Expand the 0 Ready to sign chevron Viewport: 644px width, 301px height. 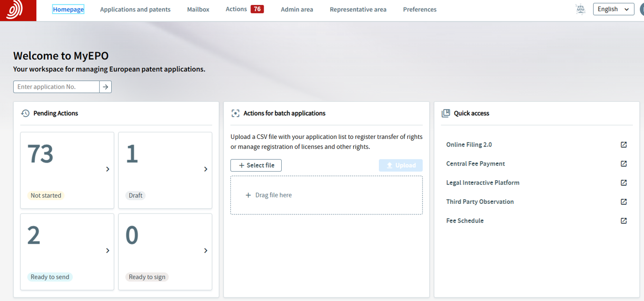tap(206, 251)
